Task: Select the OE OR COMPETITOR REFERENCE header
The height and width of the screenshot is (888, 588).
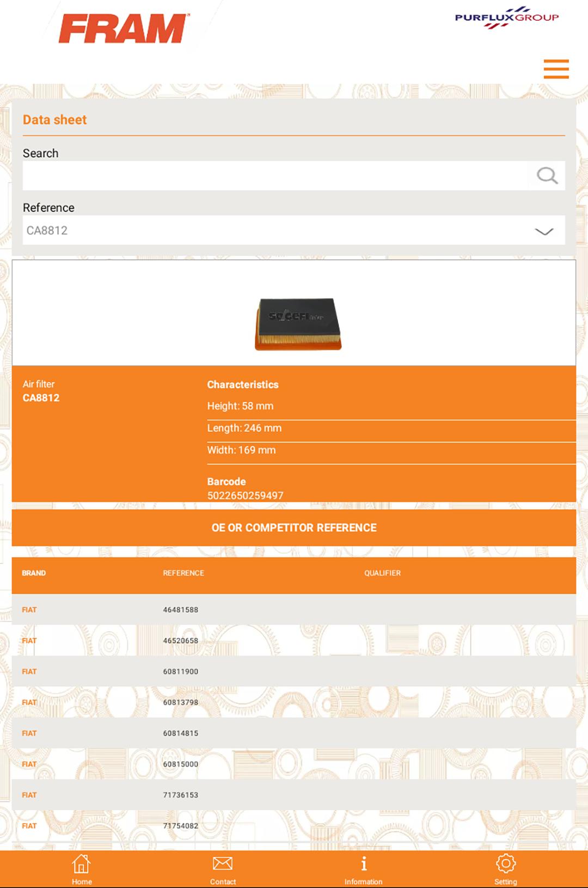Action: [x=294, y=528]
